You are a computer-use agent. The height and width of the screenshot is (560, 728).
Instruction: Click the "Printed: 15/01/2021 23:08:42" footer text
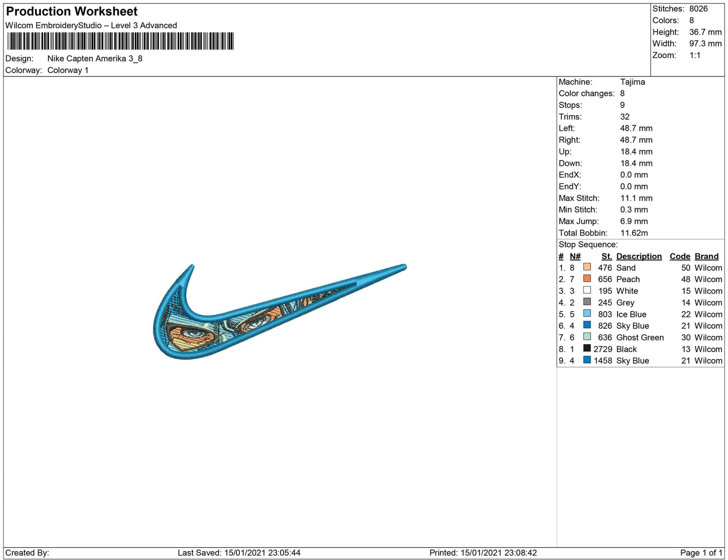[483, 553]
